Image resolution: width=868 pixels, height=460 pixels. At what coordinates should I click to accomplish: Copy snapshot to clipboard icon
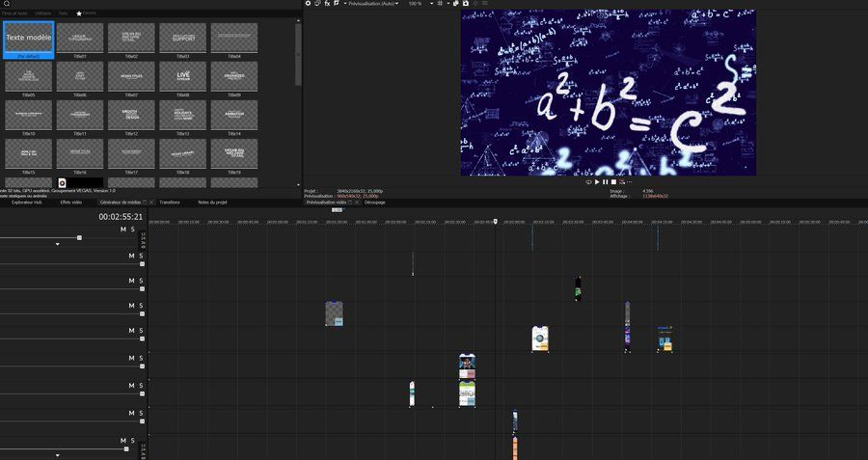click(455, 4)
